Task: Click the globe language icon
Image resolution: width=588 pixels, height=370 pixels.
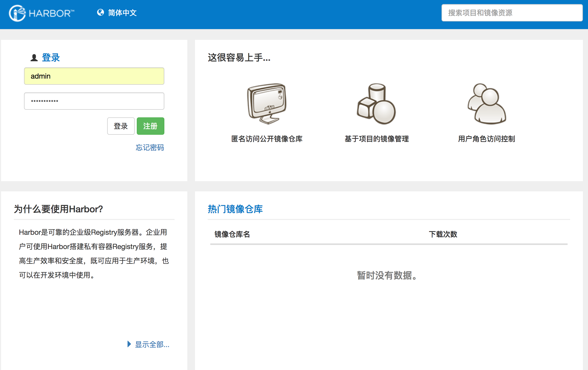Action: [101, 12]
